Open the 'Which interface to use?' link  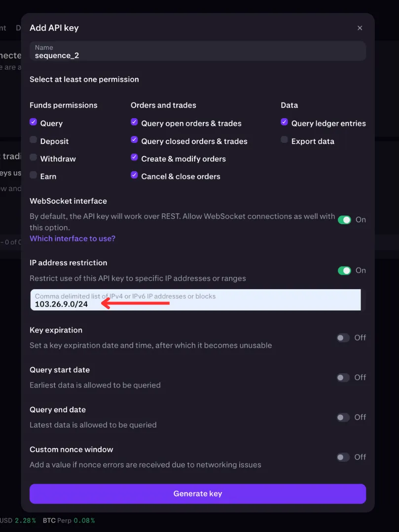point(73,238)
